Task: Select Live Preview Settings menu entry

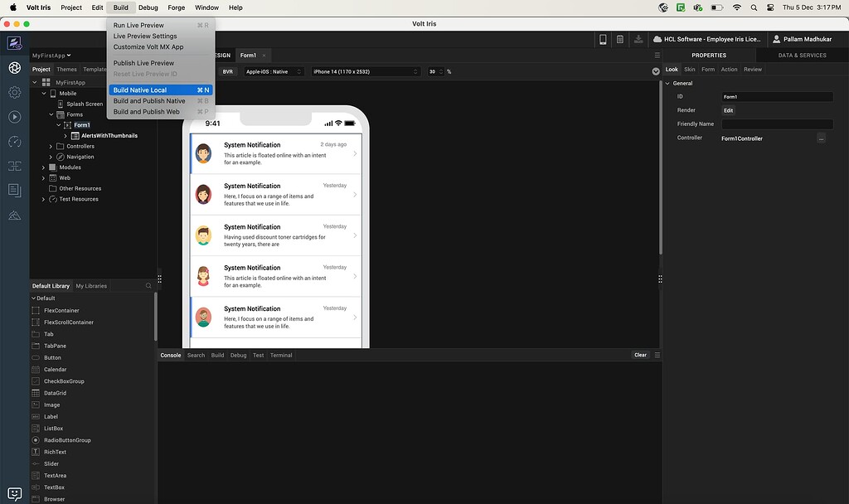Action: 161,36
